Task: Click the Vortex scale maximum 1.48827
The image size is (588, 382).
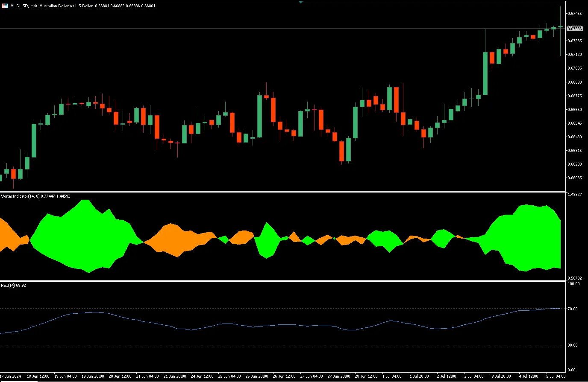Action: pyautogui.click(x=575, y=194)
